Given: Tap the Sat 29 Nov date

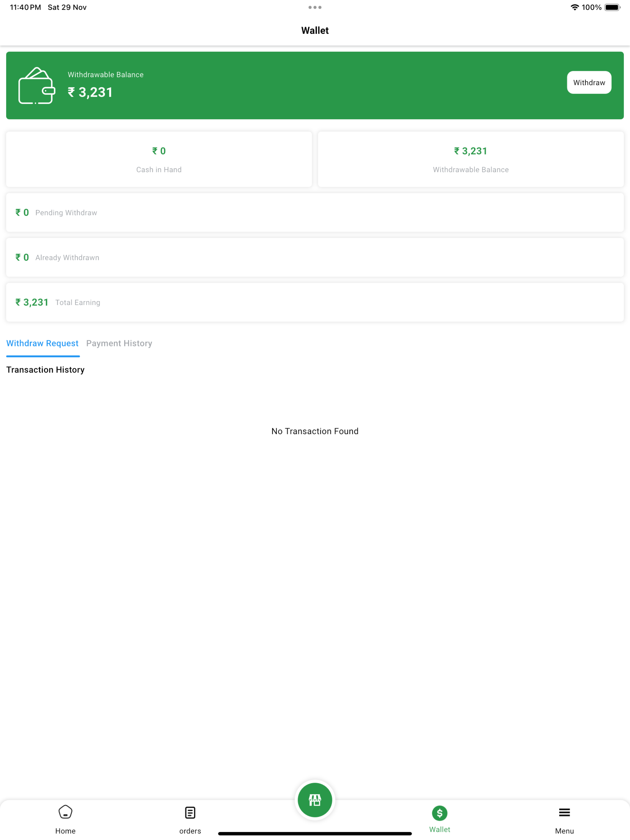Looking at the screenshot, I should click(x=67, y=7).
